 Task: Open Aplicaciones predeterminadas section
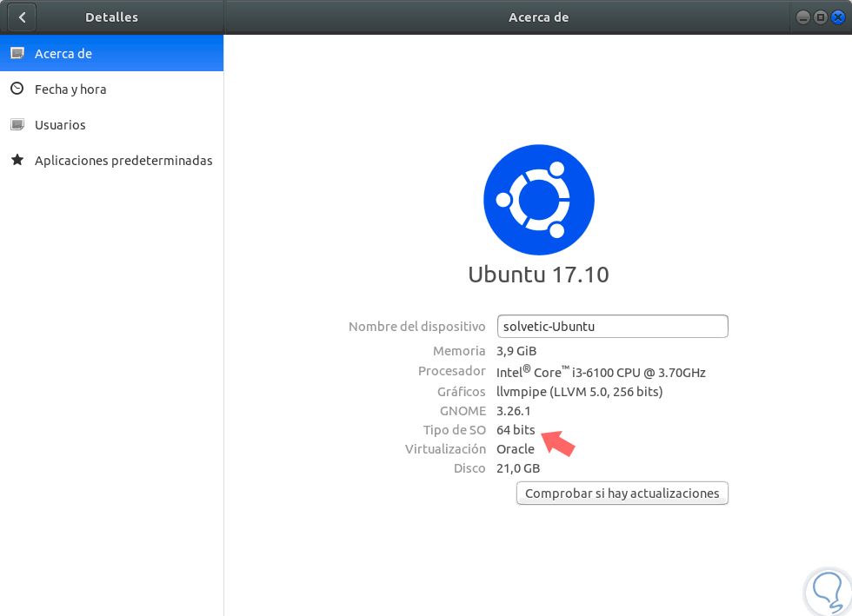point(111,160)
